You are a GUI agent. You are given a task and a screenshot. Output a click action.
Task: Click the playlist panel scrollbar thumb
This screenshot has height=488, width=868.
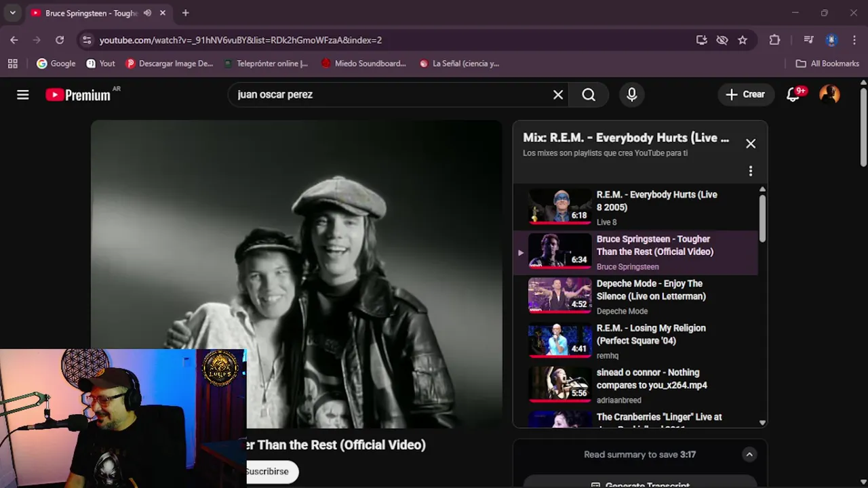762,218
